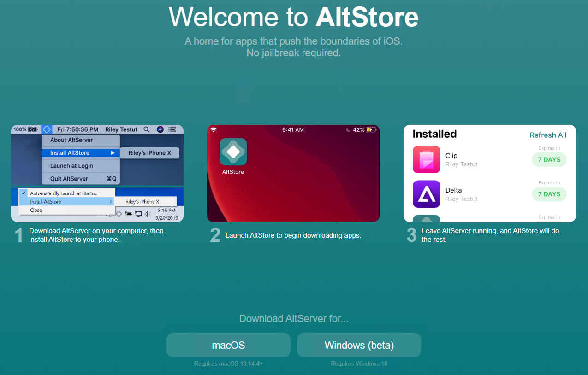Screen dimensions: 588x375
Task: Click the Delta app name
Action: click(x=454, y=190)
